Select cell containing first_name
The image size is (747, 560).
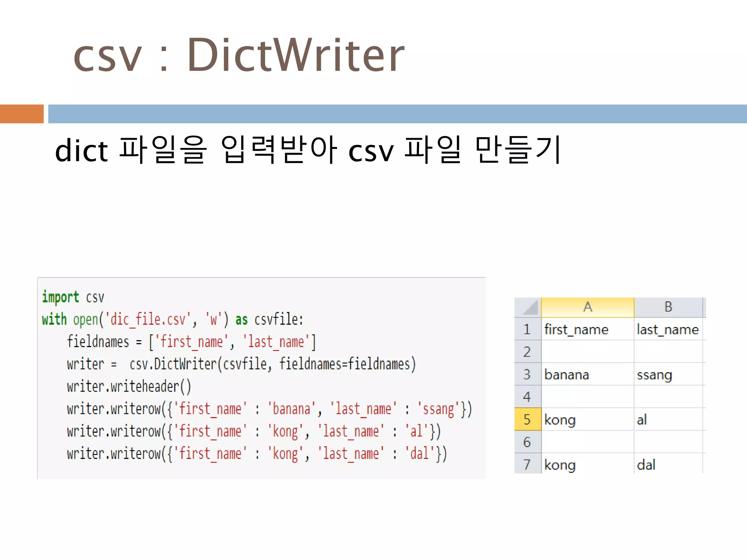point(576,330)
